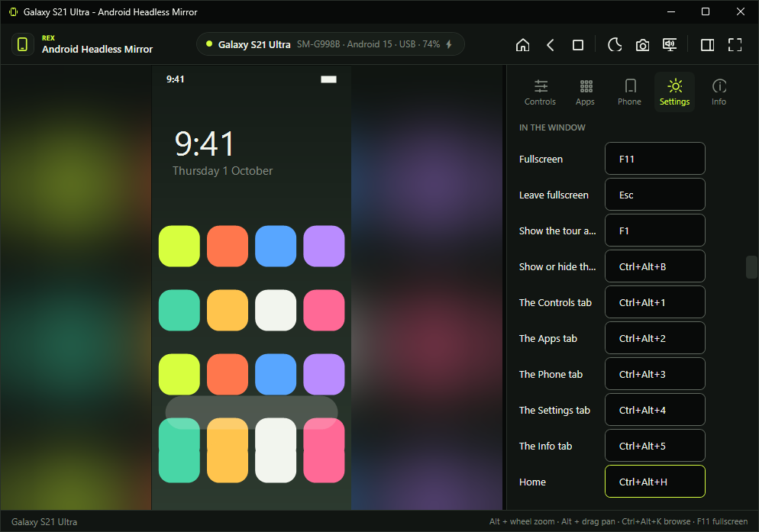Click the F1 shortcut field
This screenshot has width=759, height=532.
click(655, 231)
